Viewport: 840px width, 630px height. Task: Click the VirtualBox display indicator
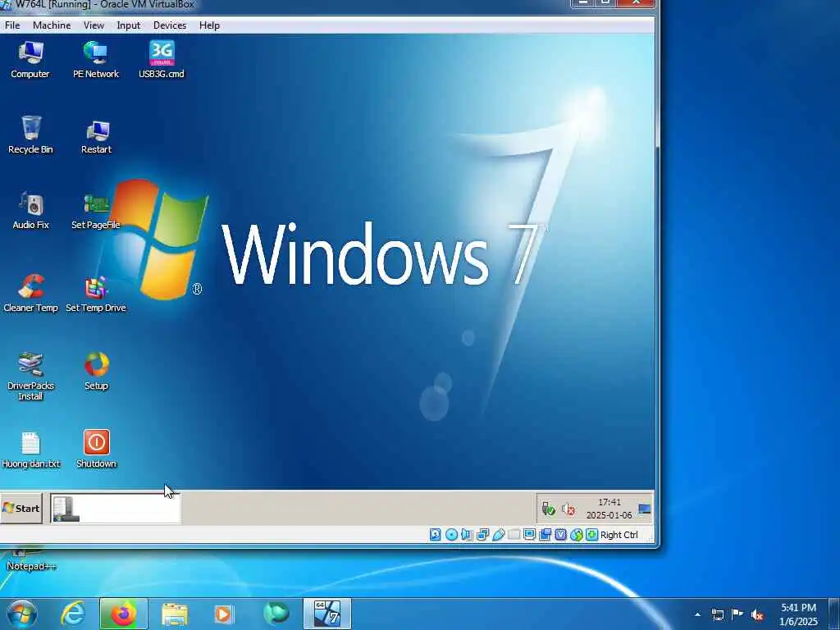coord(529,535)
